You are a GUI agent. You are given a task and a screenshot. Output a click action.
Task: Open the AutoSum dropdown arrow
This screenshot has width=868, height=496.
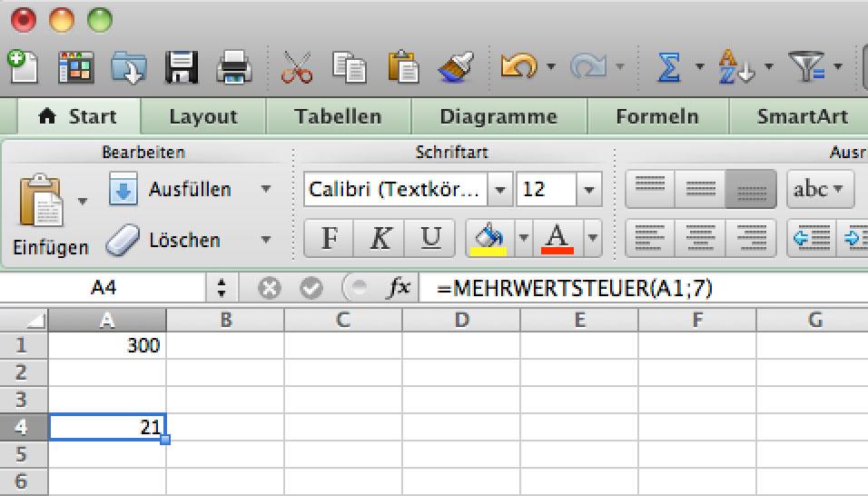pos(700,67)
